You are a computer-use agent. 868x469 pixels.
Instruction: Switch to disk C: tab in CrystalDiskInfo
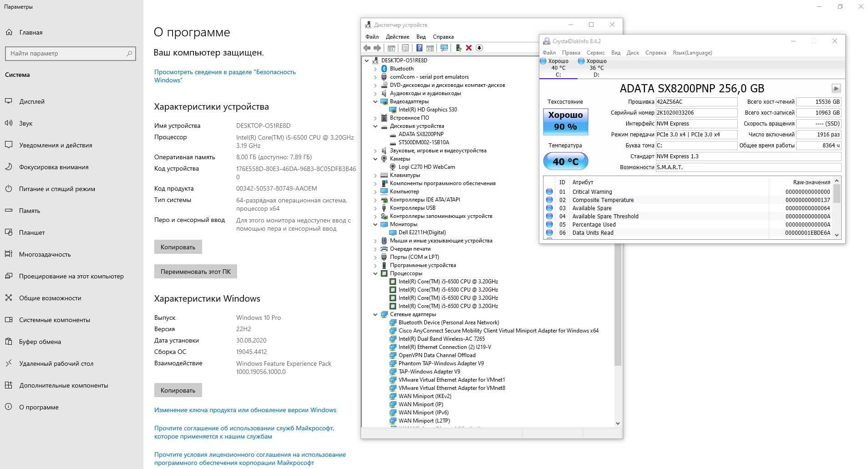click(x=558, y=68)
